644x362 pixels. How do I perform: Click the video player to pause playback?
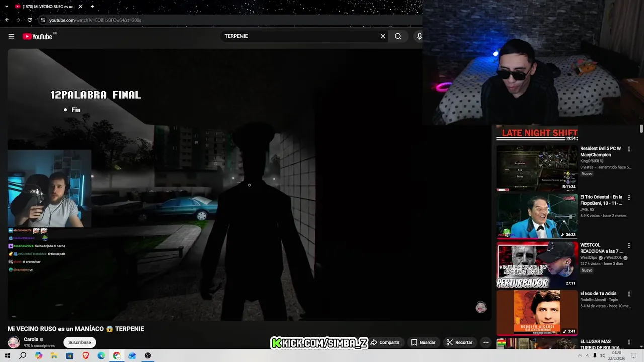[249, 185]
